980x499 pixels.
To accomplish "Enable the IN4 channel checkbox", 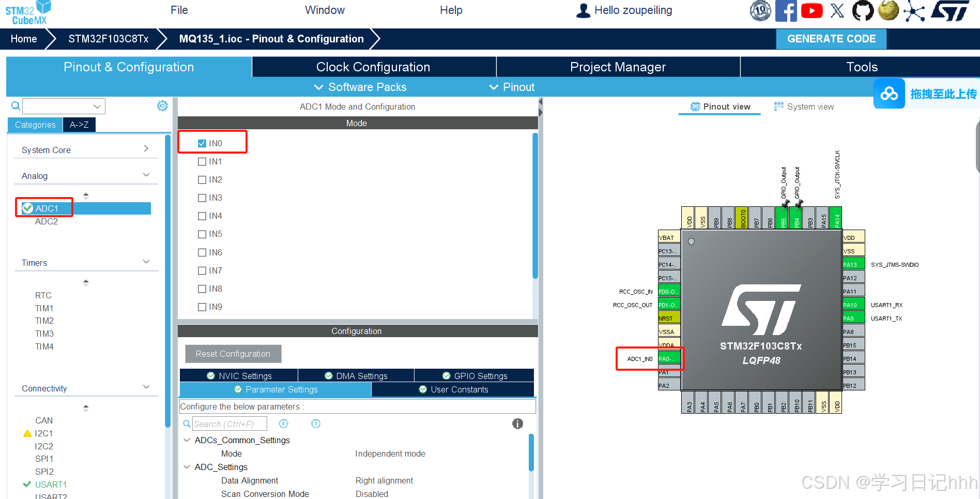I will pos(202,216).
